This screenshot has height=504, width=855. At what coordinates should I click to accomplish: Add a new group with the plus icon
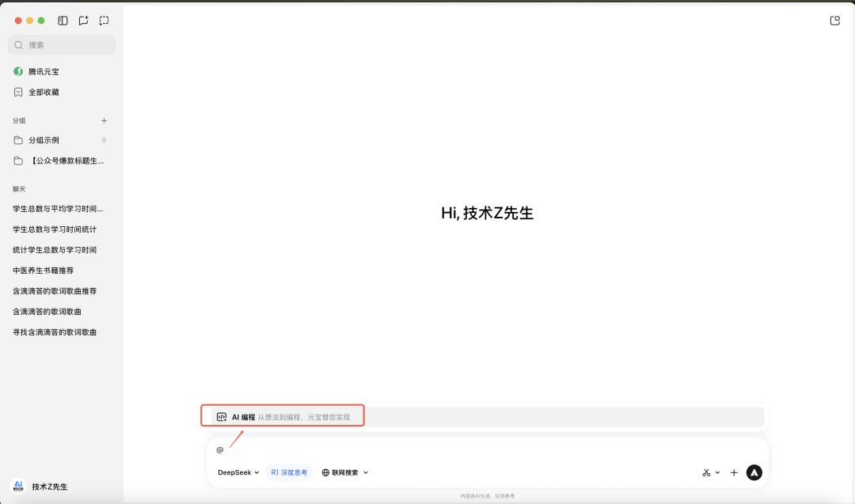pyautogui.click(x=104, y=120)
